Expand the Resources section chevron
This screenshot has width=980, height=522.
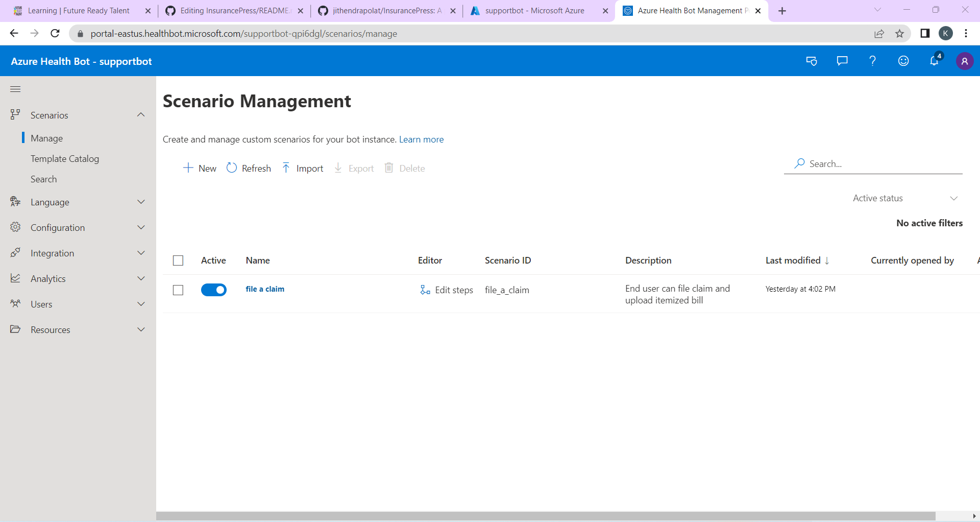pyautogui.click(x=141, y=329)
